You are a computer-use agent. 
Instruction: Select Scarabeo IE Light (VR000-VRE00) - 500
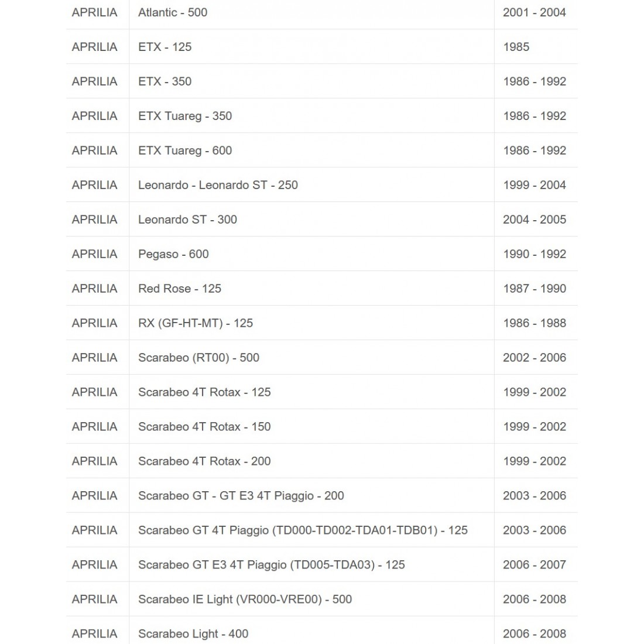pos(245,600)
